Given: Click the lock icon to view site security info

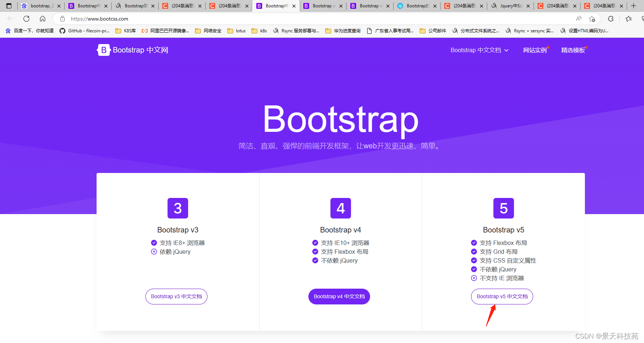Looking at the screenshot, I should [62, 19].
